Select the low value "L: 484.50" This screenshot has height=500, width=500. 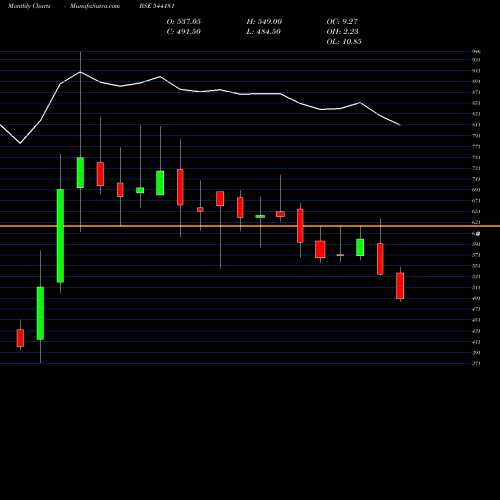coord(264,32)
